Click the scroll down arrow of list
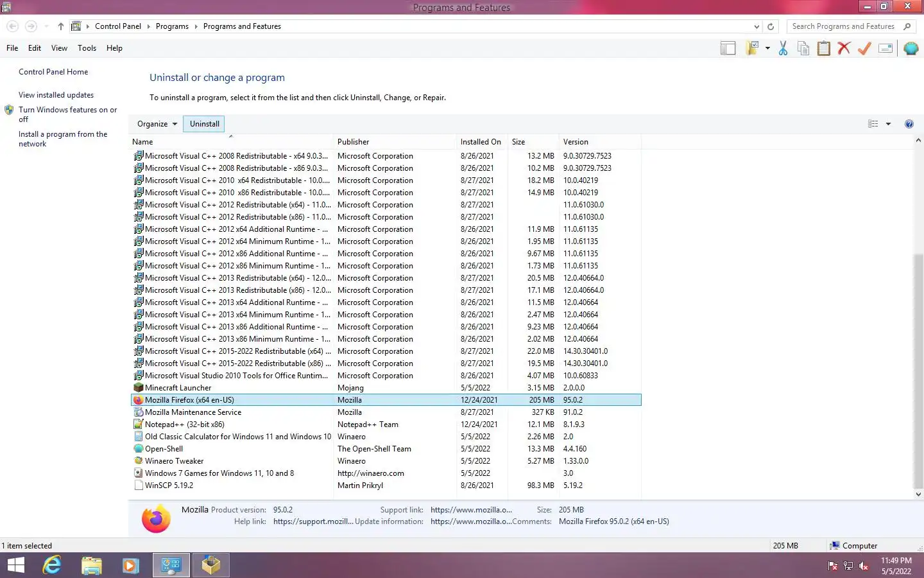The width and height of the screenshot is (924, 578). 918,495
